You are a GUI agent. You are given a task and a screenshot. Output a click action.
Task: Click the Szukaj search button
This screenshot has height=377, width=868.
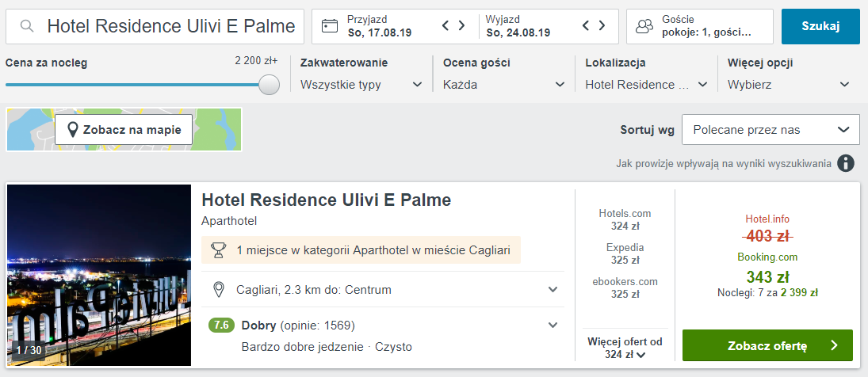click(x=821, y=26)
